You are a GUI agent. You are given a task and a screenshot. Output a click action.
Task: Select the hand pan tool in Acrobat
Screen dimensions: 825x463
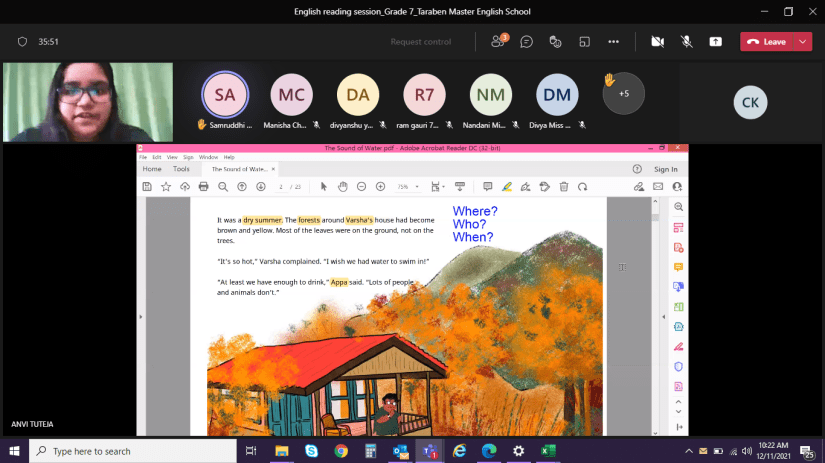click(342, 186)
